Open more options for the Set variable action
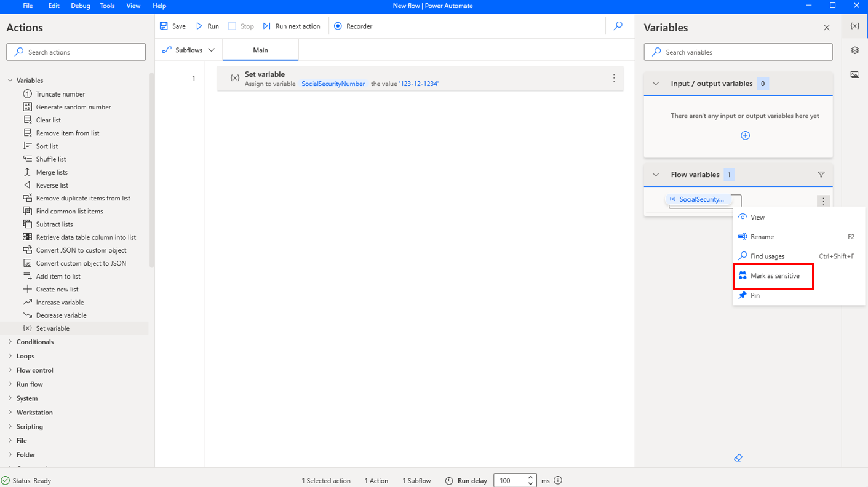This screenshot has height=487, width=868. pyautogui.click(x=613, y=78)
